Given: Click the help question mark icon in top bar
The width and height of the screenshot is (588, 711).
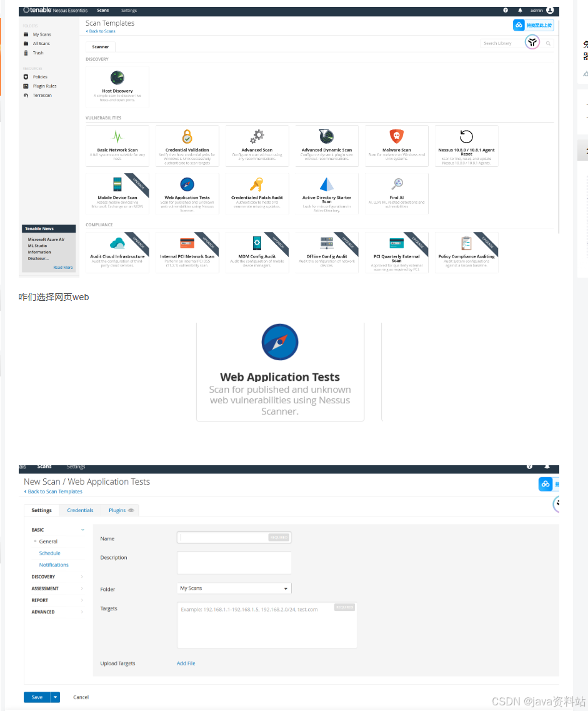Looking at the screenshot, I should (x=506, y=10).
